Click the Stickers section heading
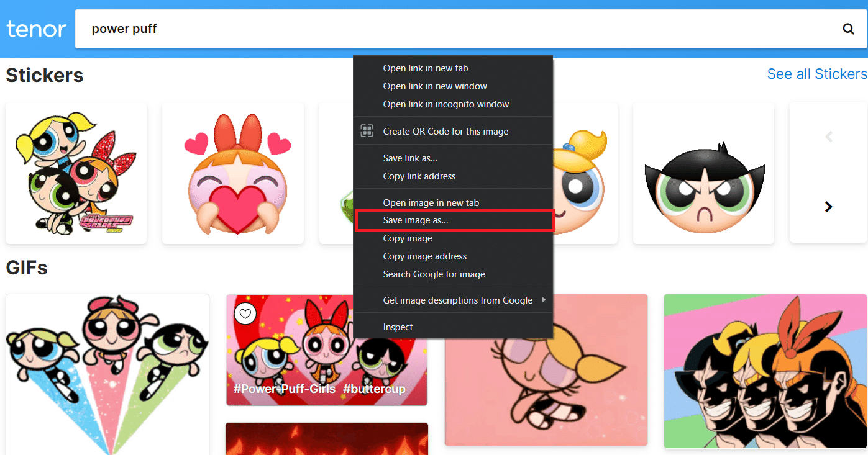868x455 pixels. point(45,75)
